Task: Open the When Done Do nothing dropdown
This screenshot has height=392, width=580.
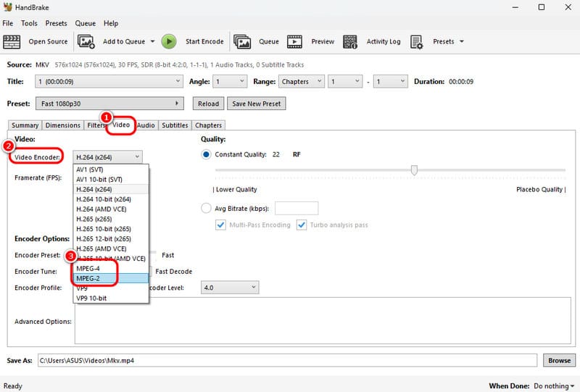Action: 554,385
